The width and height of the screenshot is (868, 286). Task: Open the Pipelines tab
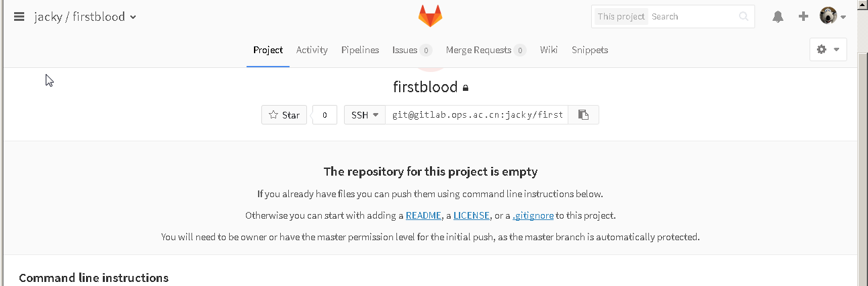point(360,50)
